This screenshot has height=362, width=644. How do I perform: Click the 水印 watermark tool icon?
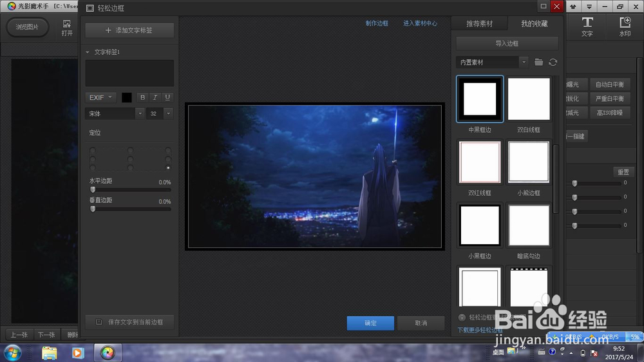[x=625, y=26]
